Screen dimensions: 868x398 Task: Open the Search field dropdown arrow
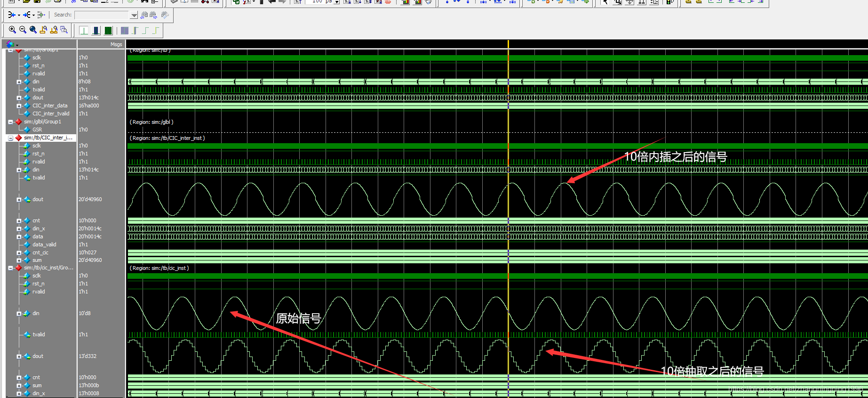[x=134, y=15]
